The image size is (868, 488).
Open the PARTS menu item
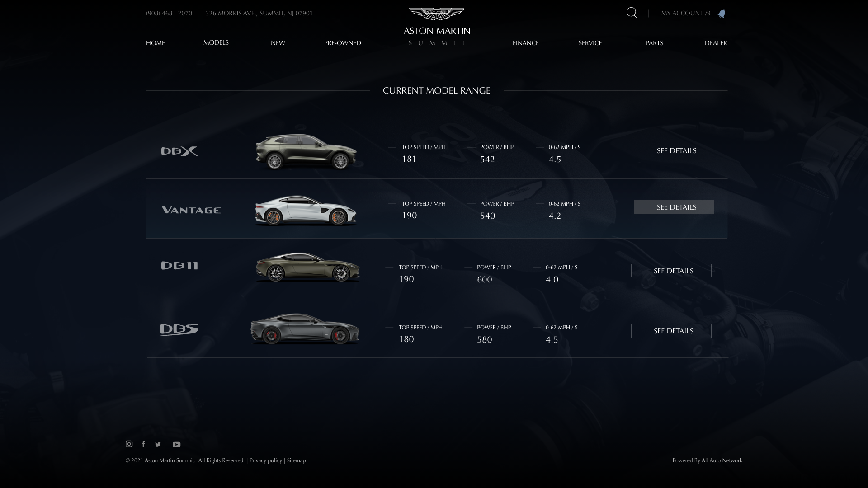[x=655, y=43]
